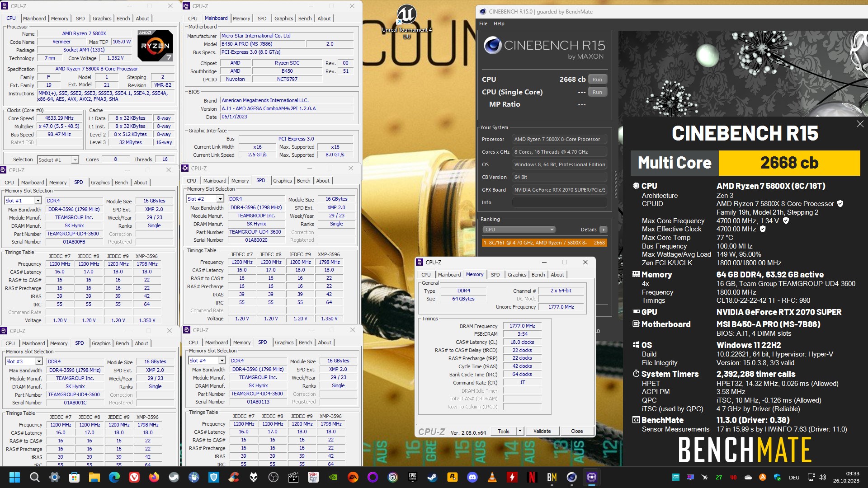Image resolution: width=868 pixels, height=488 pixels.
Task: Open the tray volume control
Action: (822, 477)
